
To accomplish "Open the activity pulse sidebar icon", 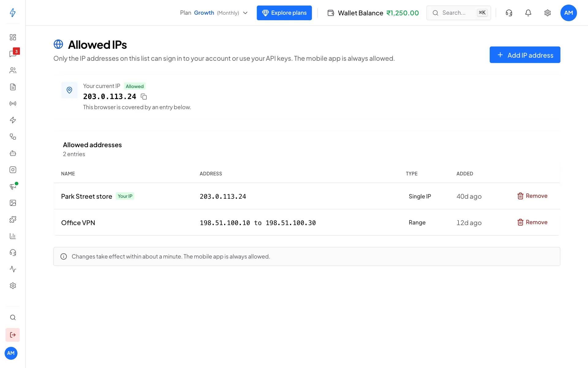I will 13,269.
